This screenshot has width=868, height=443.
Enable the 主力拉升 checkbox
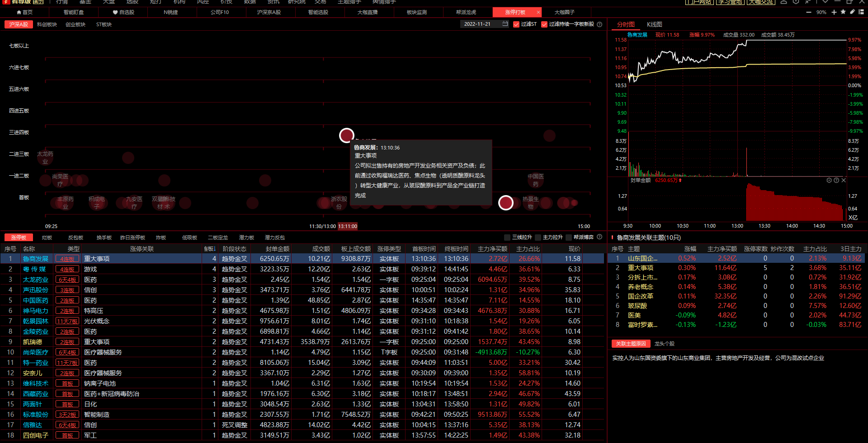click(x=538, y=237)
